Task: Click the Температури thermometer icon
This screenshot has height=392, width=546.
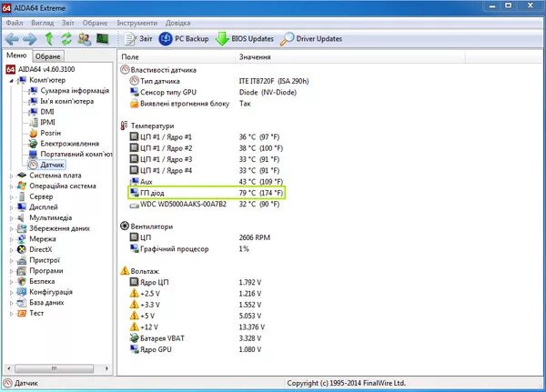Action: (x=125, y=126)
